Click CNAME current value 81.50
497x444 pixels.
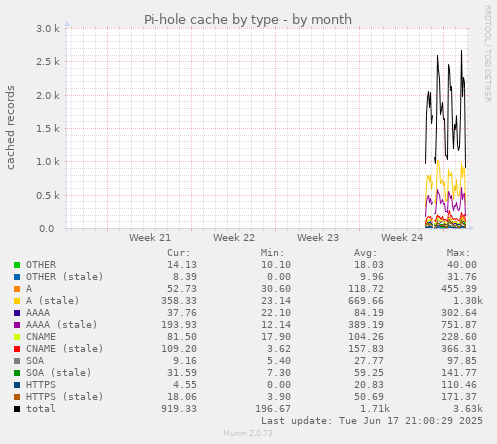click(182, 337)
